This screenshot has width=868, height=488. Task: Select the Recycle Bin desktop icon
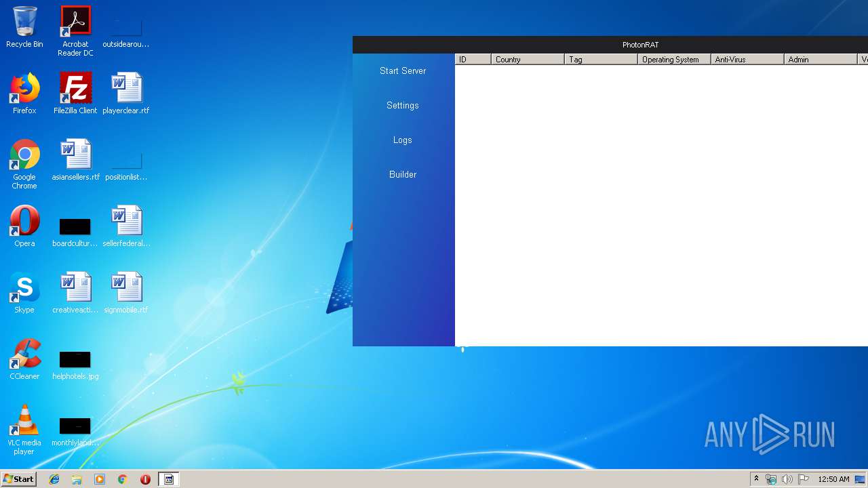click(24, 27)
